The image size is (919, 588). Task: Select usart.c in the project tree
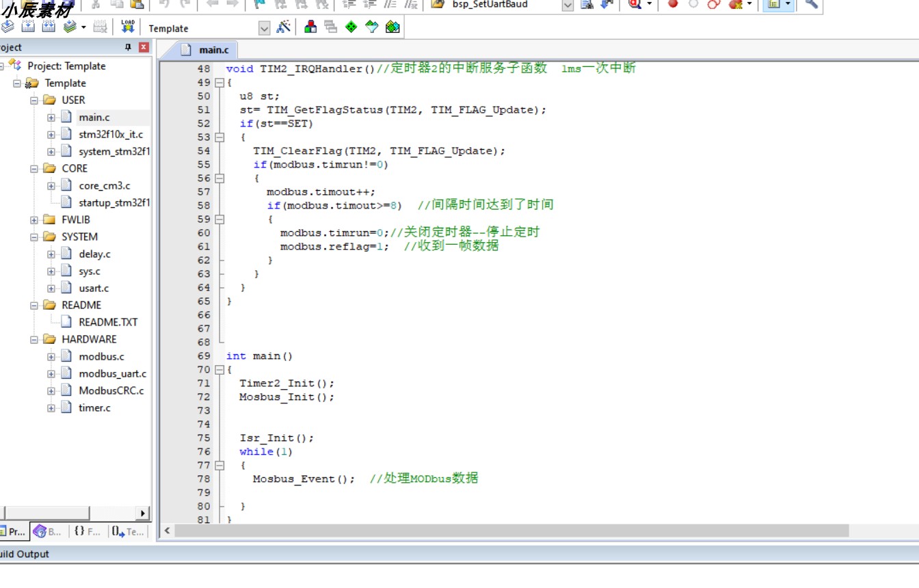[94, 289]
